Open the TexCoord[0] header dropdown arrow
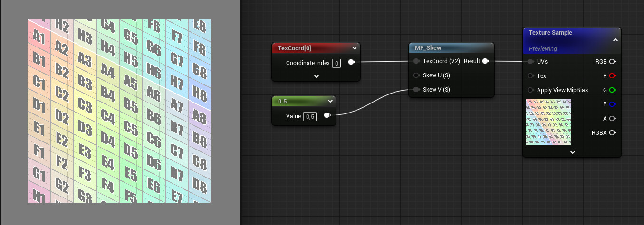The height and width of the screenshot is (225, 644). [x=354, y=48]
